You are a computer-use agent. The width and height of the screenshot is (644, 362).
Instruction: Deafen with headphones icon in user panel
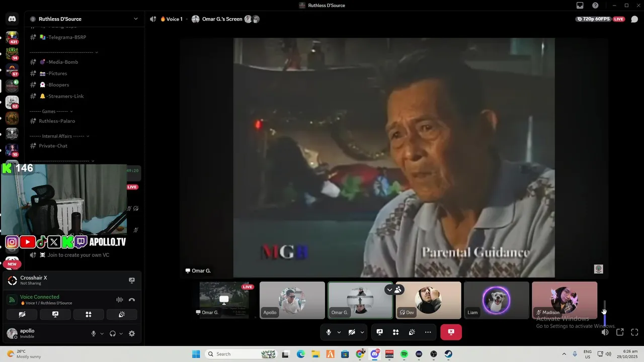[x=113, y=333]
